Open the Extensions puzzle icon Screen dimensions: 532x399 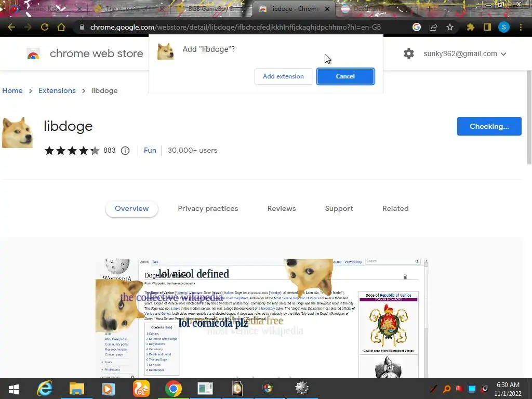point(471,27)
